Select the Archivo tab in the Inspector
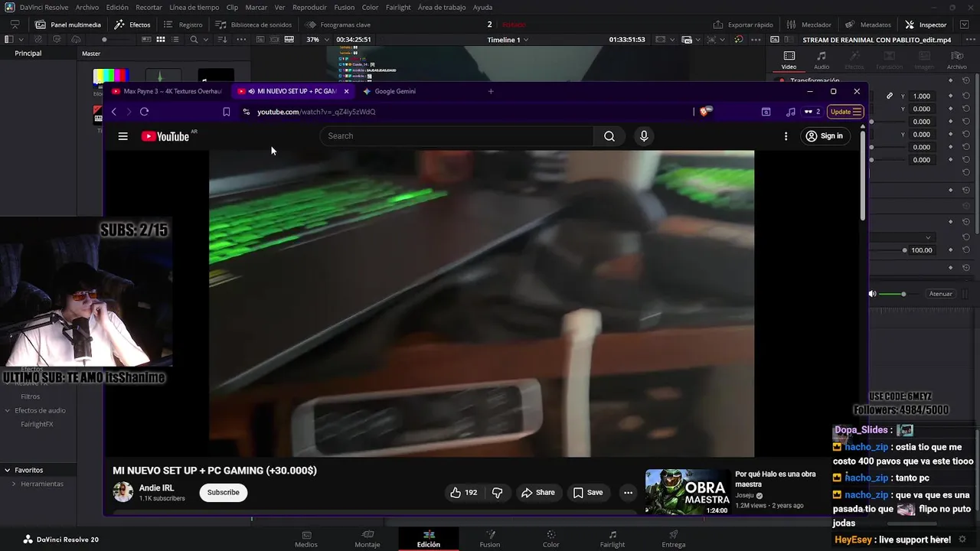This screenshot has height=551, width=980. point(956,60)
